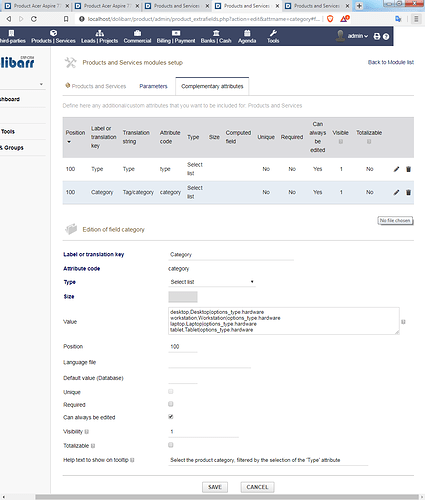The height and width of the screenshot is (500, 425).
Task: Click the Brave shield icon
Action: tap(330, 19)
